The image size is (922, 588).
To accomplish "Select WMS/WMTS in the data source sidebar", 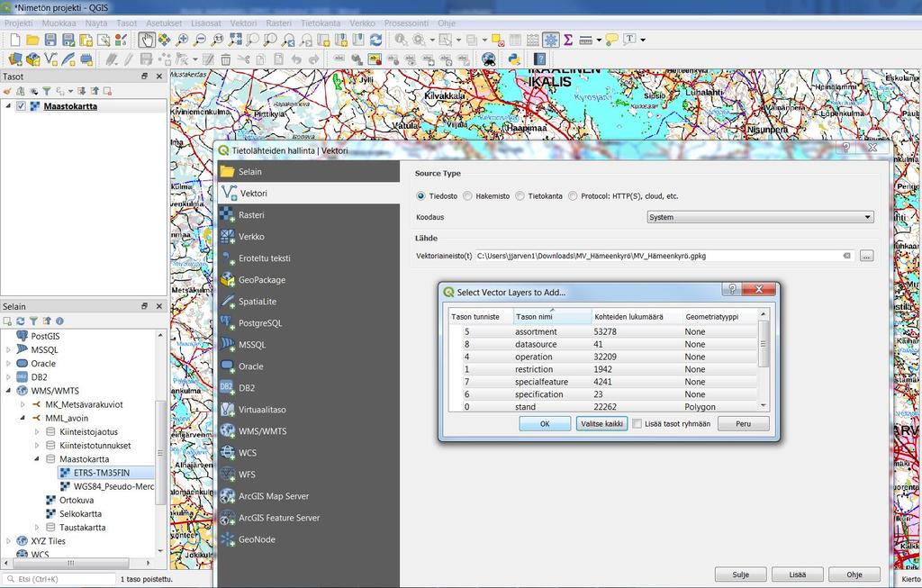I will [x=309, y=431].
